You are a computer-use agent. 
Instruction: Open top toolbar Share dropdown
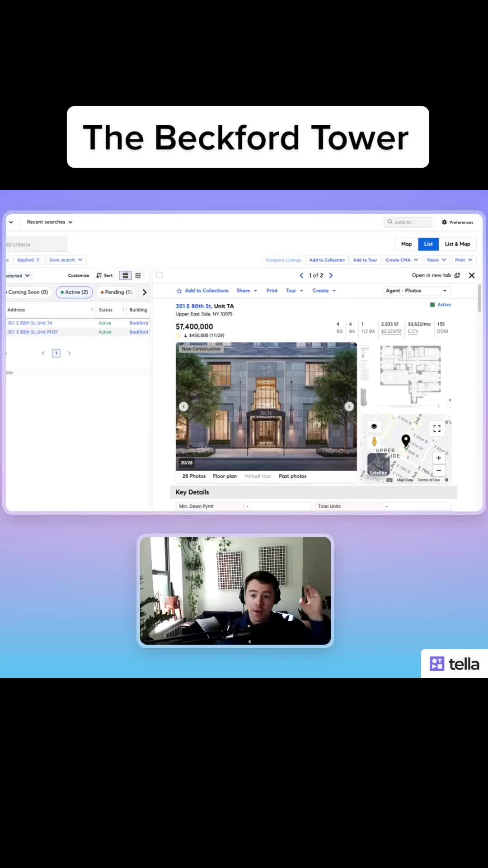[436, 260]
